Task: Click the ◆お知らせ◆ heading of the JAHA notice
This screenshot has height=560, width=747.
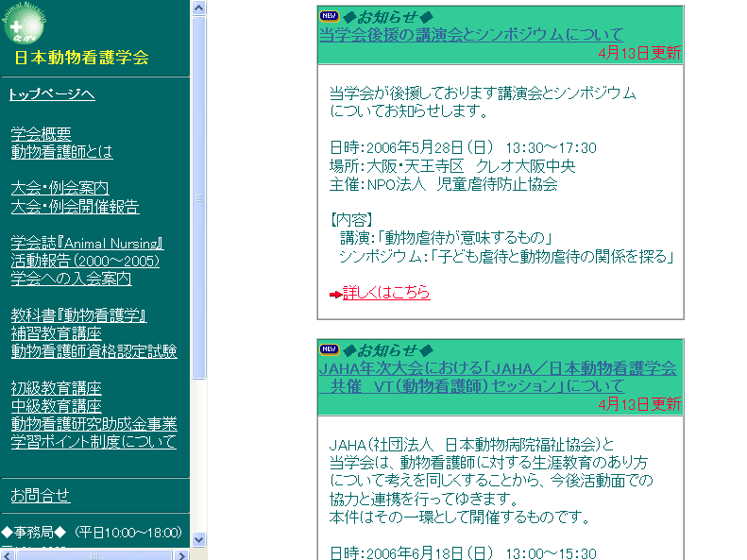Action: 388,350
